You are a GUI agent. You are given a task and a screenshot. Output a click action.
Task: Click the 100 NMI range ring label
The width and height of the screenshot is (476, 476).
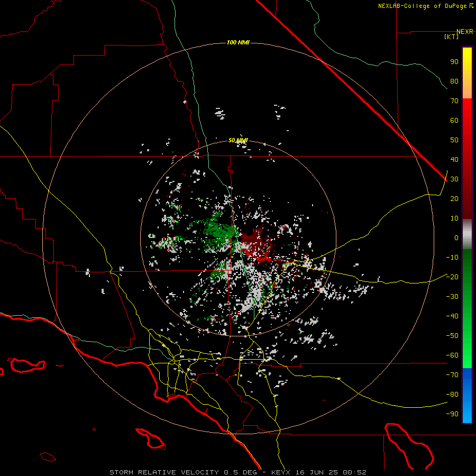(x=238, y=42)
